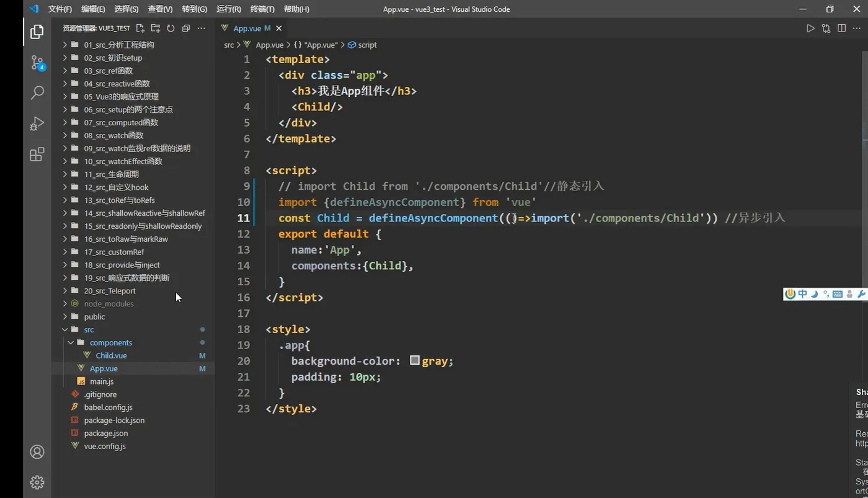
Task: Open the 编辑(E) menu
Action: (x=93, y=9)
